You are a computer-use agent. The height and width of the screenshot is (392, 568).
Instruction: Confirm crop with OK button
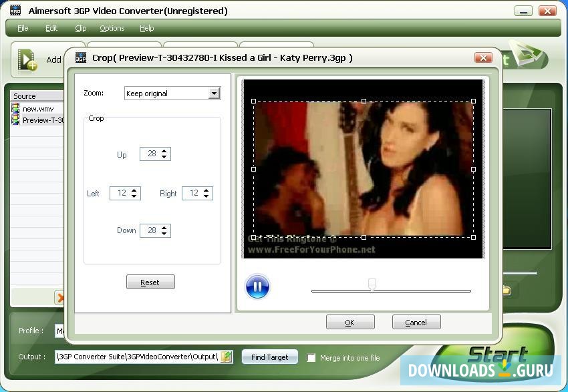(350, 322)
